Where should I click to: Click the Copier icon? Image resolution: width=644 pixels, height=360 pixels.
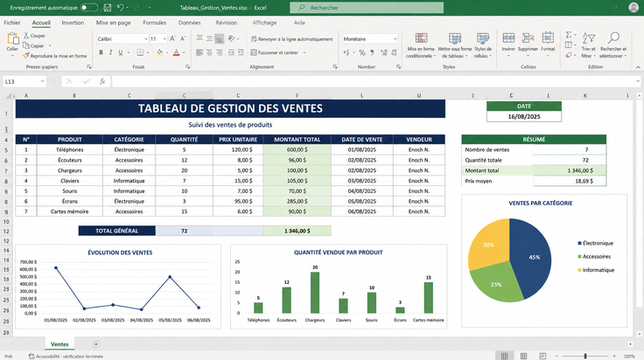[x=26, y=45]
